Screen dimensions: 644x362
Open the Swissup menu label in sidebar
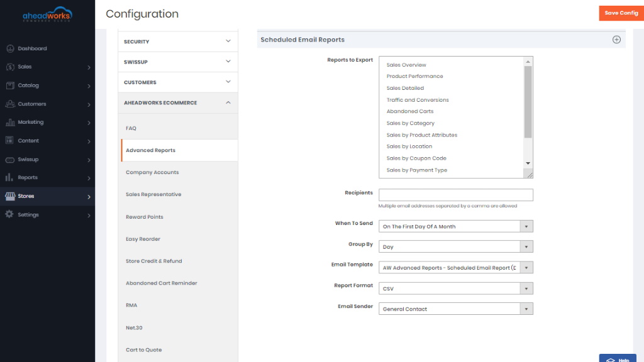[28, 159]
